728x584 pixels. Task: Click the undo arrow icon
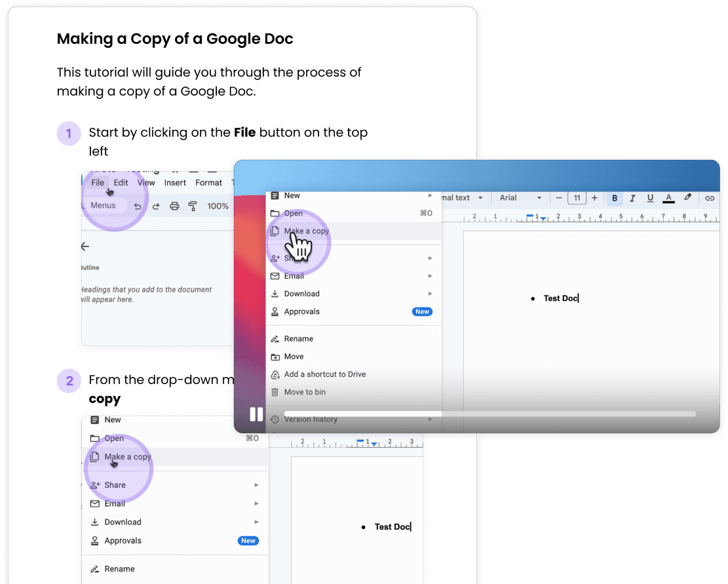138,206
